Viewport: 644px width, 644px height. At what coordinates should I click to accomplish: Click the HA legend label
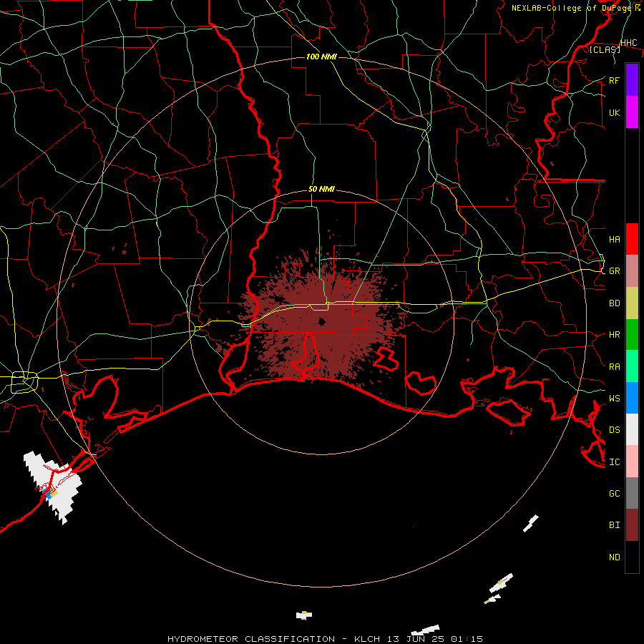[614, 240]
